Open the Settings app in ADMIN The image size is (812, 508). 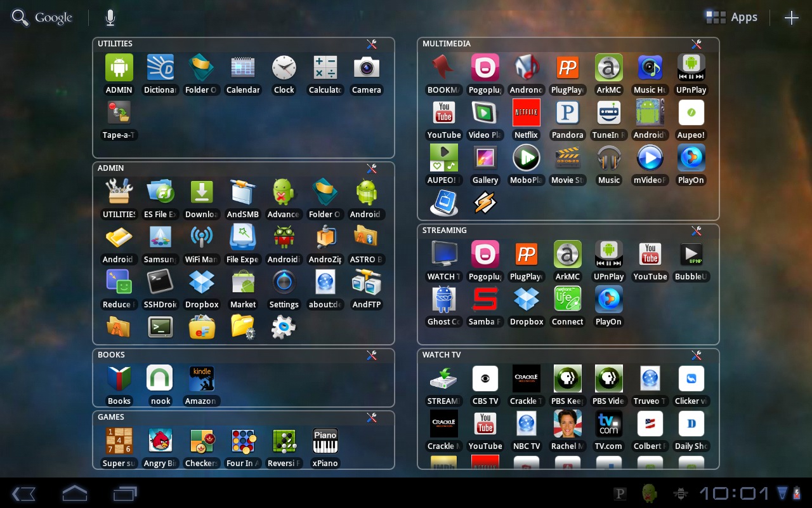[284, 289]
